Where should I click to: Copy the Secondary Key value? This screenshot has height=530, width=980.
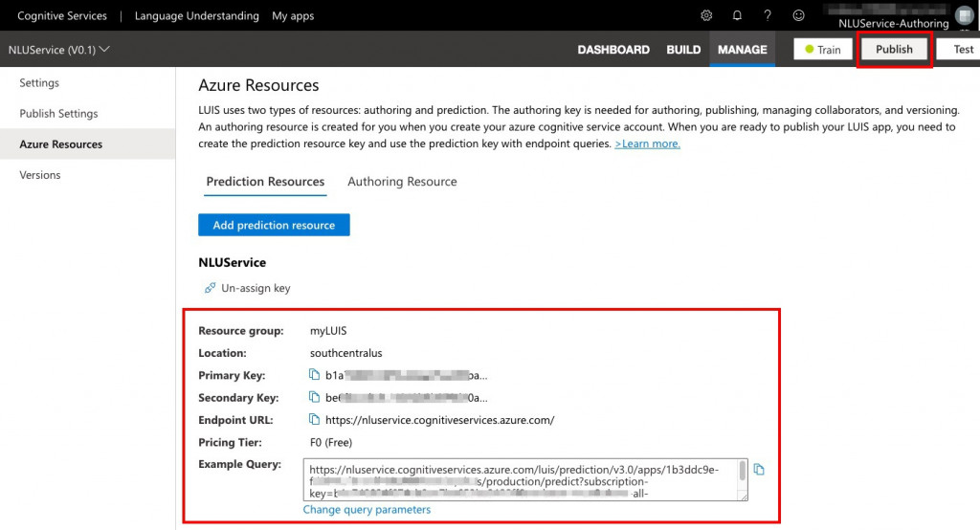pyautogui.click(x=314, y=397)
